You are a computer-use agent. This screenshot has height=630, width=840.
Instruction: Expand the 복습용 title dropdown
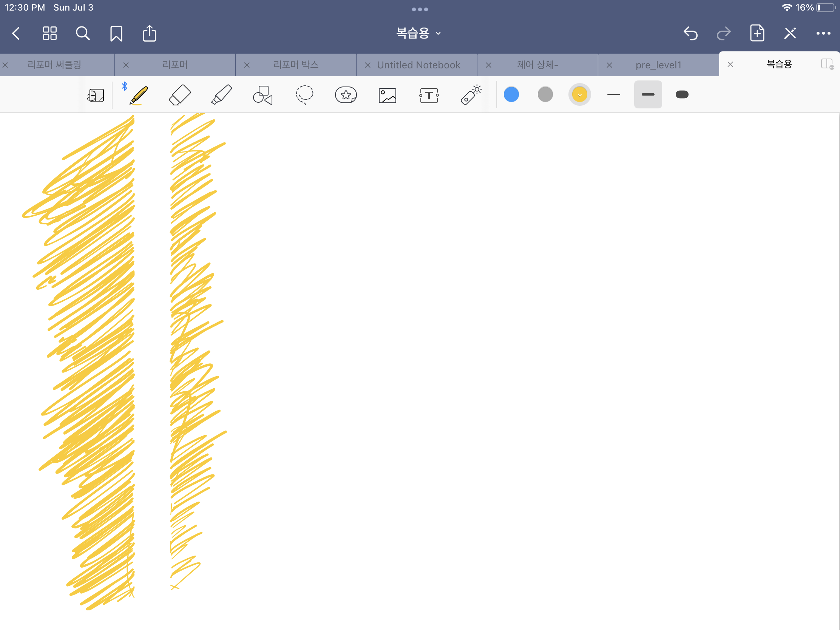(x=419, y=33)
